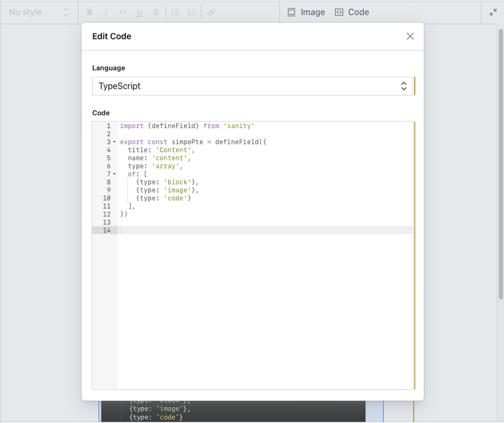Open the TypeScript language dropdown

click(x=252, y=86)
